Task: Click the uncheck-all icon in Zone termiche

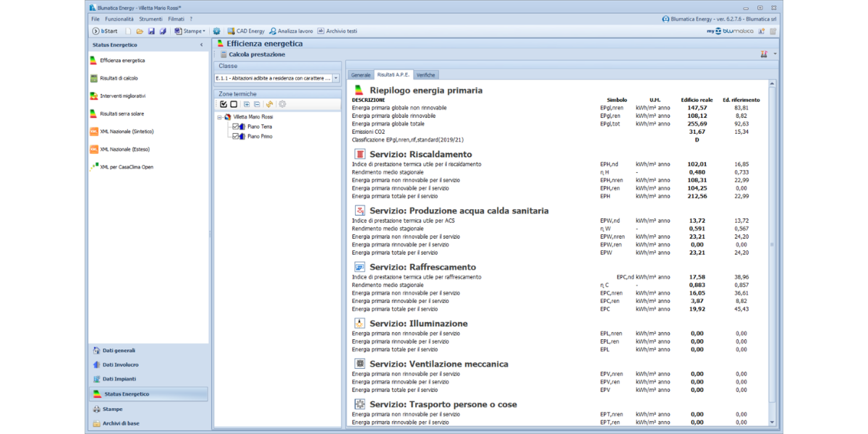Action: click(x=234, y=104)
